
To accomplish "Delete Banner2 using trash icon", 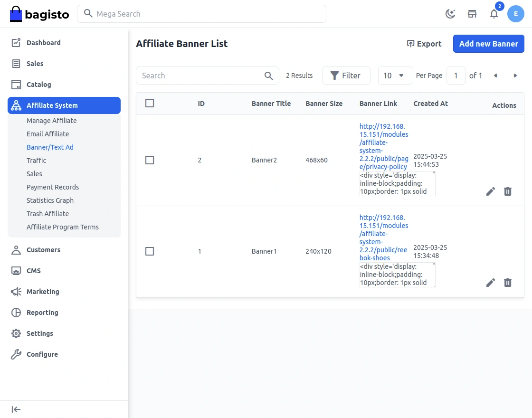I will [x=508, y=191].
